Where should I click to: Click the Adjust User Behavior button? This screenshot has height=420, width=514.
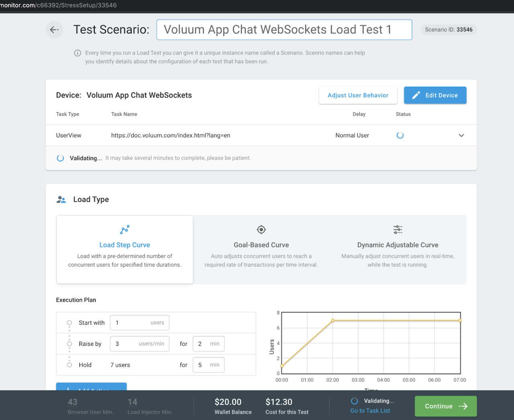point(358,95)
